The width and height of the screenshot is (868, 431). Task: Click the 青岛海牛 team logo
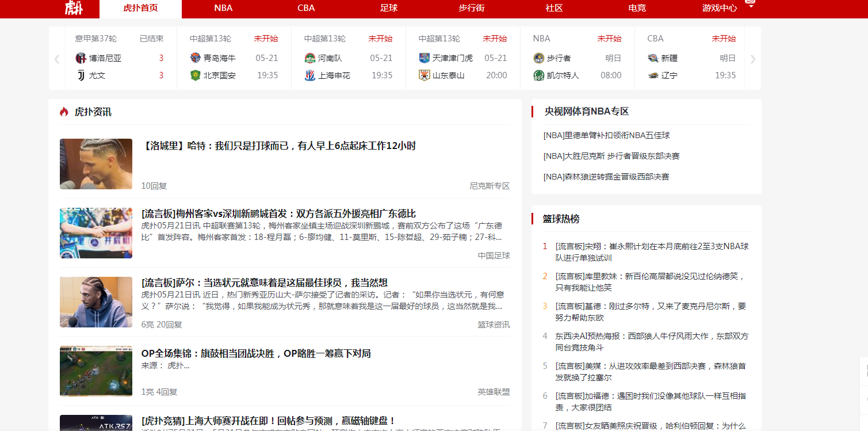pyautogui.click(x=196, y=58)
